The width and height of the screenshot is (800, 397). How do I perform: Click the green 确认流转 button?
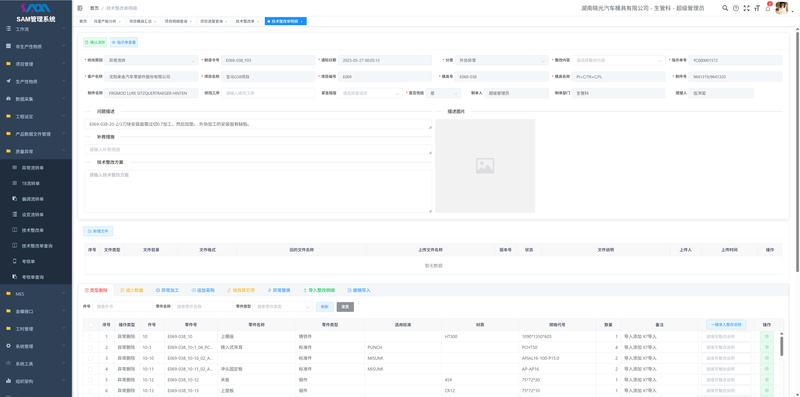(x=95, y=42)
